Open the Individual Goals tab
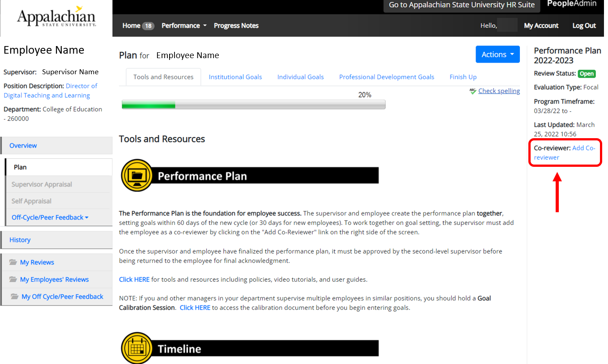 300,77
